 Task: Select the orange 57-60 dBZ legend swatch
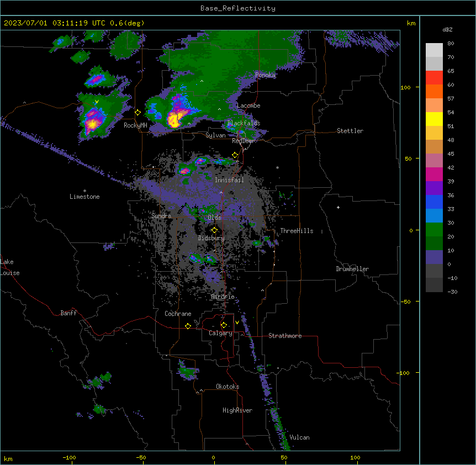click(x=434, y=91)
